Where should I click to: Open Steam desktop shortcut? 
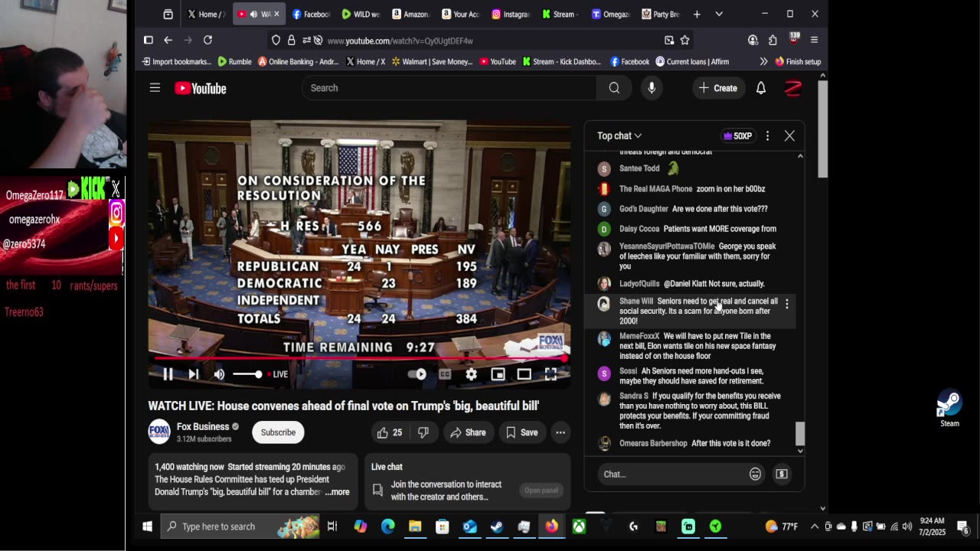coord(949,409)
